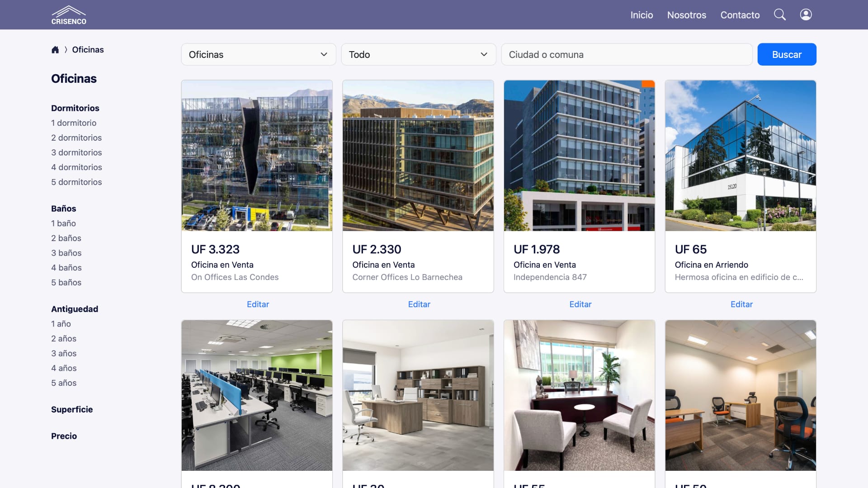Open the user account icon

tap(806, 14)
